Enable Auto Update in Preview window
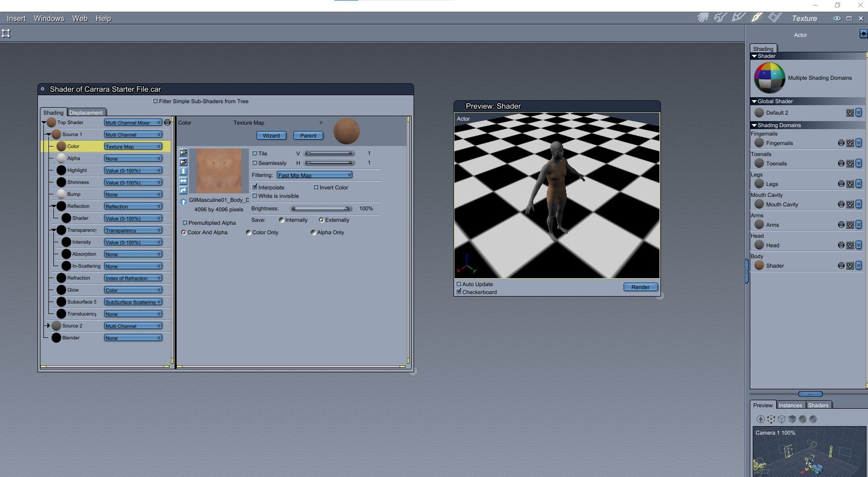The image size is (868, 477). pos(458,284)
